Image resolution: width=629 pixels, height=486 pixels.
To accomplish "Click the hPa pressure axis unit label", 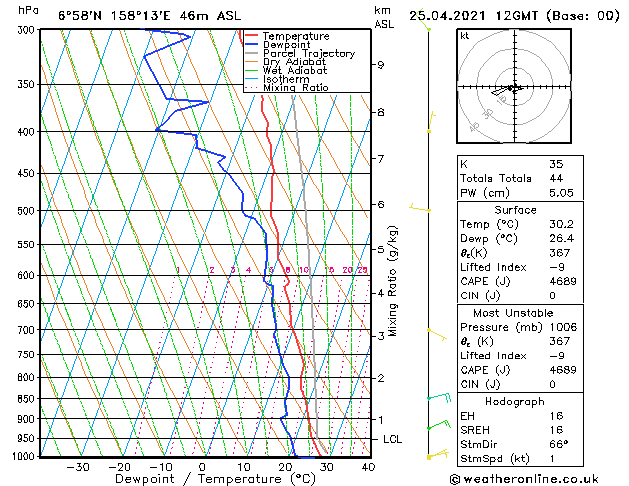I will point(28,11).
